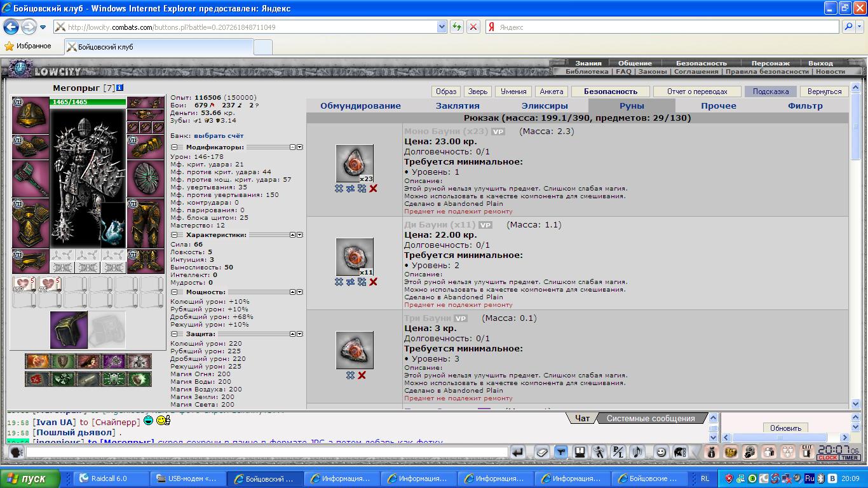Open character info icon beside Мегопрыг [7]
868x488 pixels.
point(119,88)
